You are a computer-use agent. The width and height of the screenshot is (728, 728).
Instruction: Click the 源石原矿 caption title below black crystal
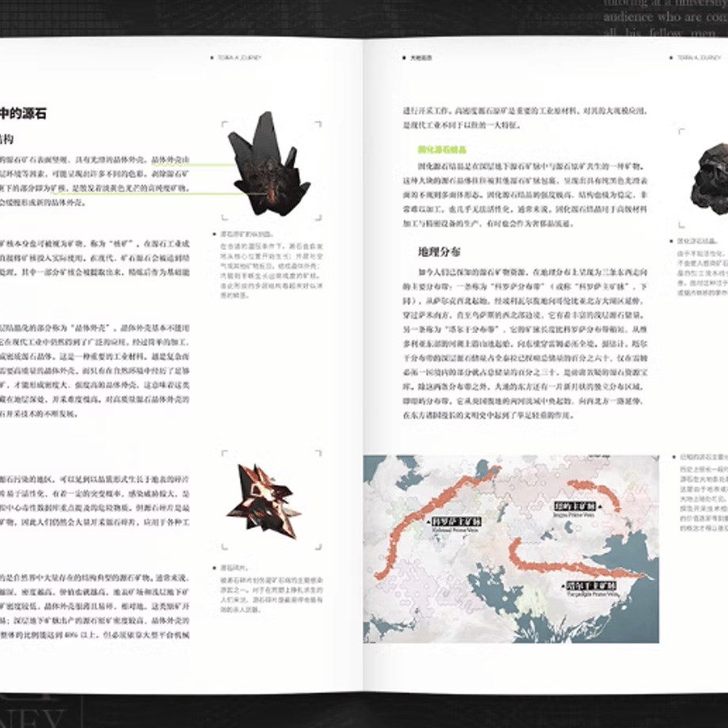246,234
